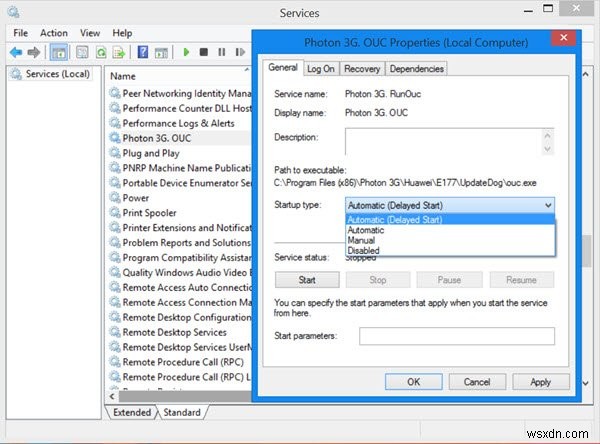Click the Start service button
The width and height of the screenshot is (600, 444).
307,280
